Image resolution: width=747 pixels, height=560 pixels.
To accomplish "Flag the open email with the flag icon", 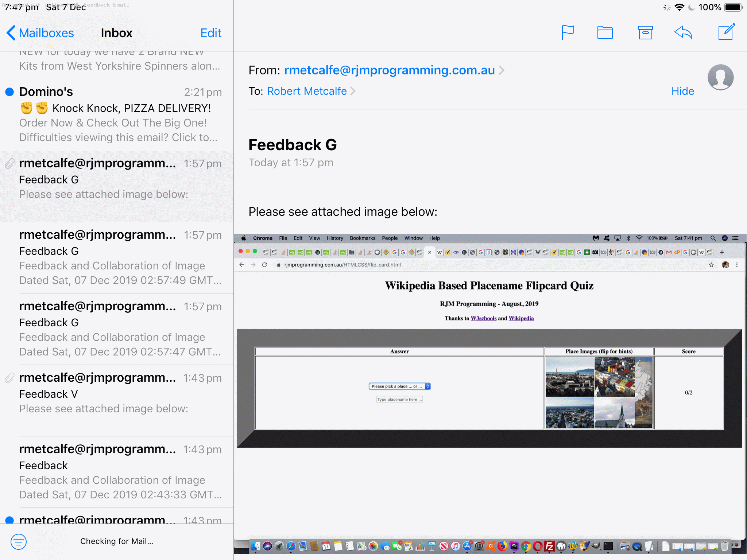I will 568,32.
